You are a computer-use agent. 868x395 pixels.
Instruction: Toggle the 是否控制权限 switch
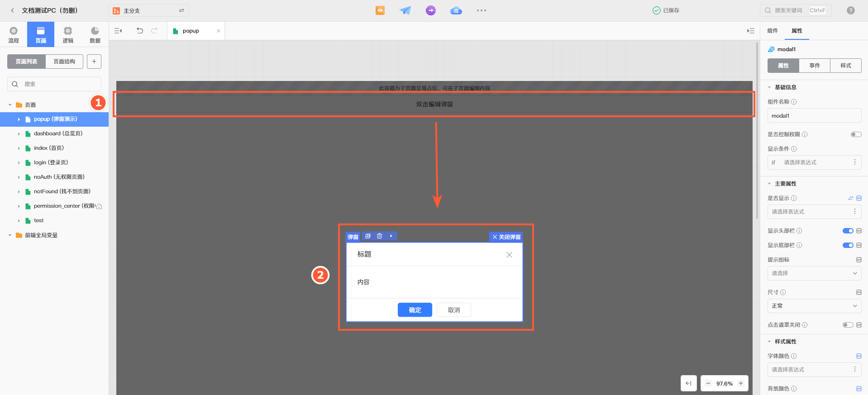click(x=856, y=134)
